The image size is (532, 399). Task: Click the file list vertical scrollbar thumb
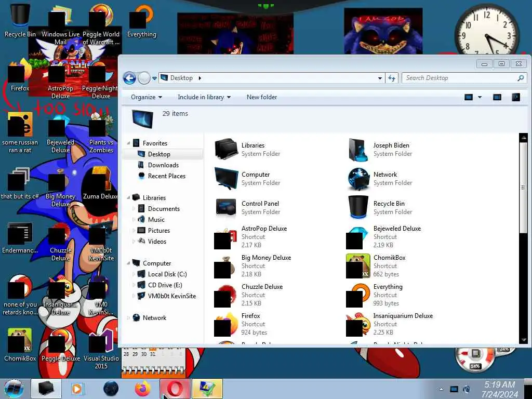pyautogui.click(x=523, y=187)
